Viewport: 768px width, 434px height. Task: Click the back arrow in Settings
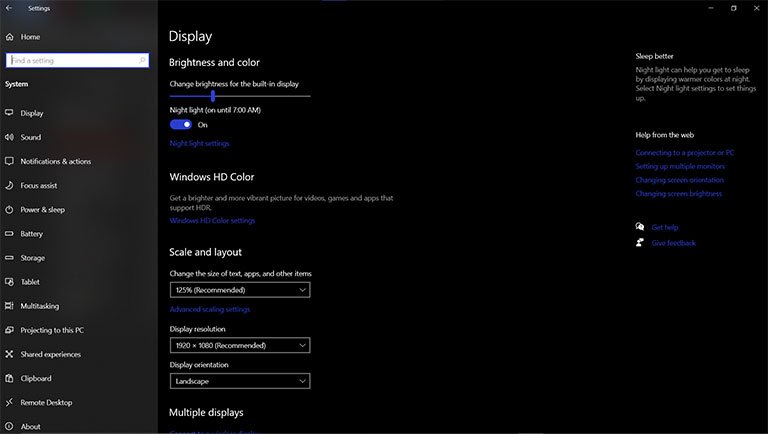coord(9,8)
